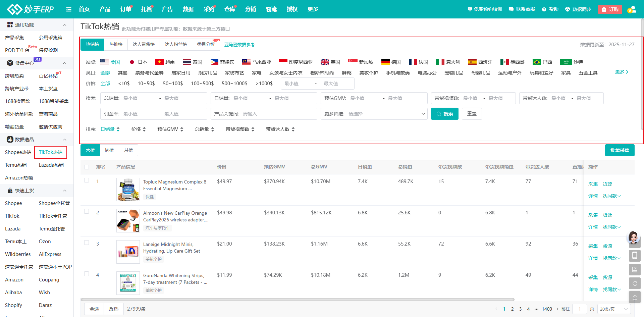Click the mobile phone floating icon
Image resolution: width=644 pixels, height=317 pixels.
635,256
